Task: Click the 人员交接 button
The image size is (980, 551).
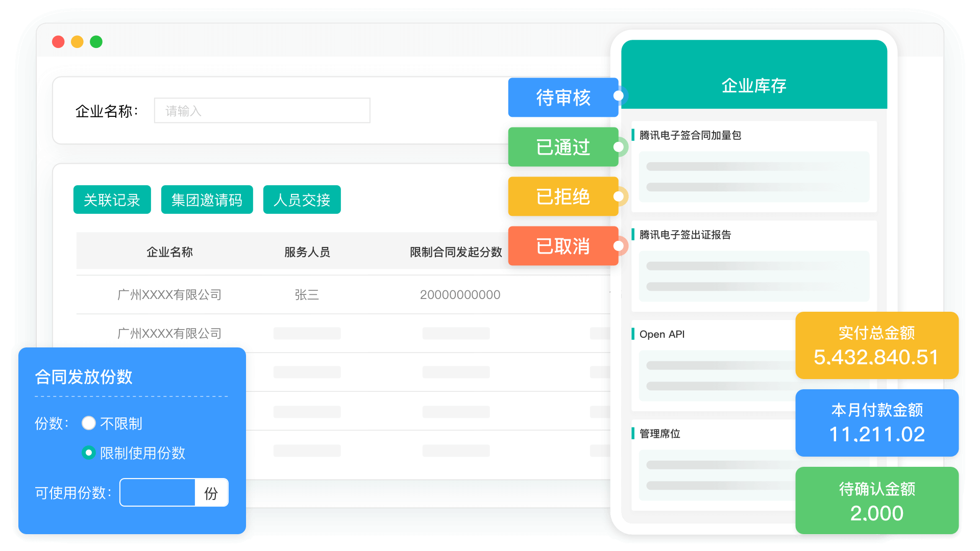Action: [x=302, y=200]
